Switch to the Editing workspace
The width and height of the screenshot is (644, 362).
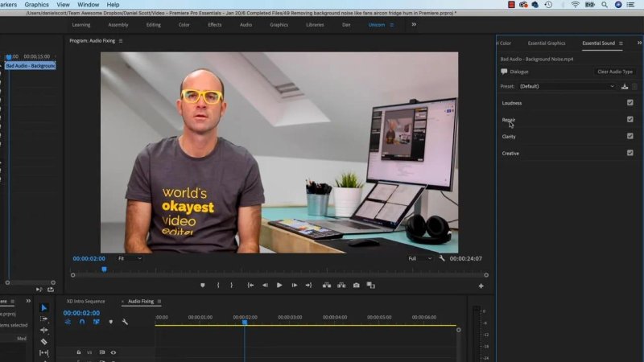154,25
